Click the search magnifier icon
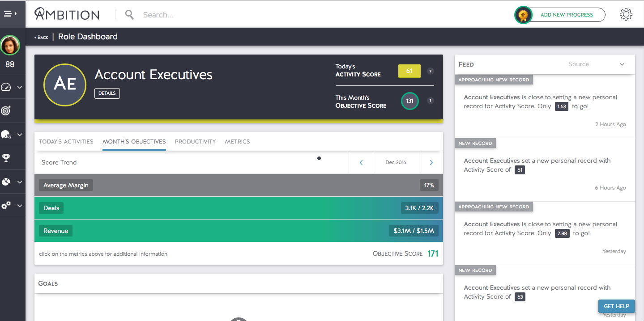The height and width of the screenshot is (321, 644). tap(129, 14)
